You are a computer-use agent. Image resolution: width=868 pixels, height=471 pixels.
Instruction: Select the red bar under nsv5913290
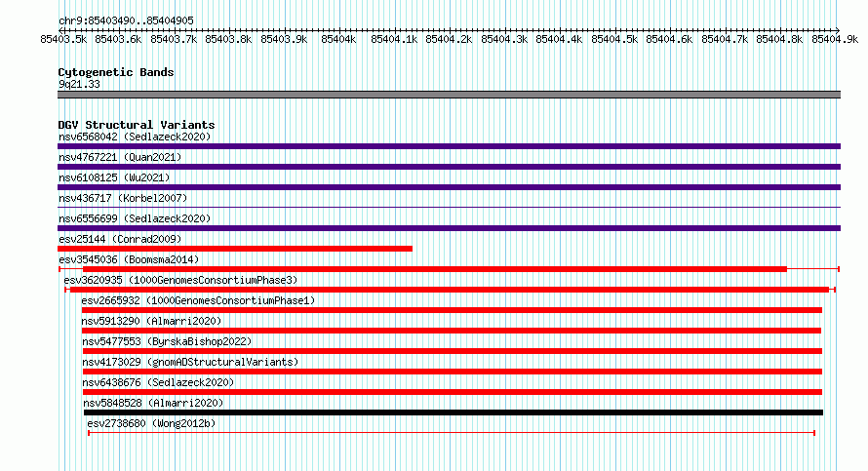click(452, 331)
